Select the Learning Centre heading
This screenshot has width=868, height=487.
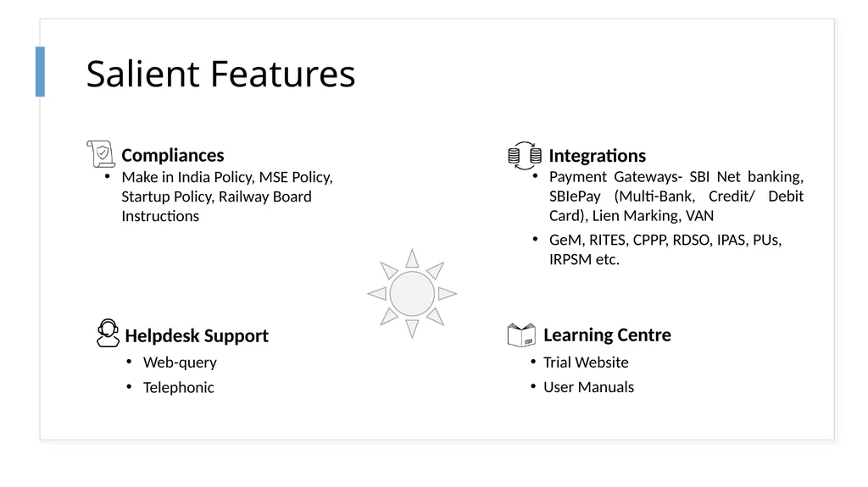click(607, 335)
